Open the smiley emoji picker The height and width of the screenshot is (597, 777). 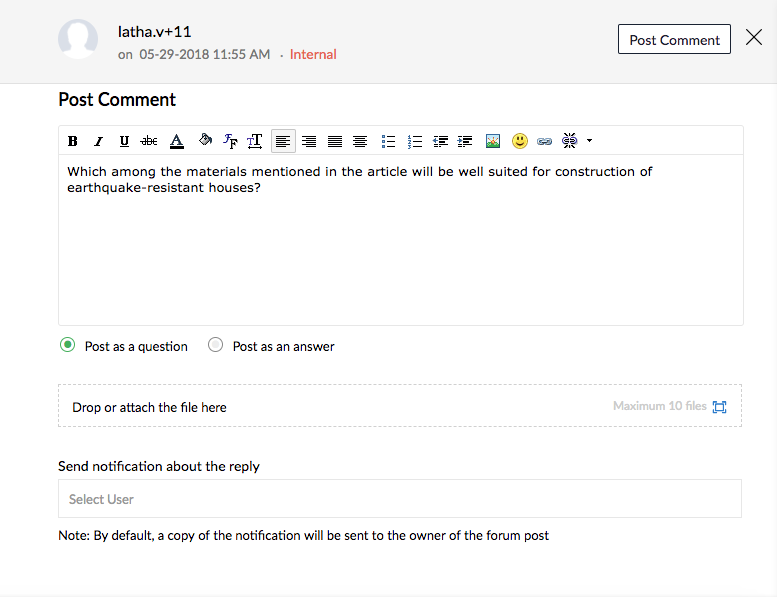pyautogui.click(x=520, y=141)
